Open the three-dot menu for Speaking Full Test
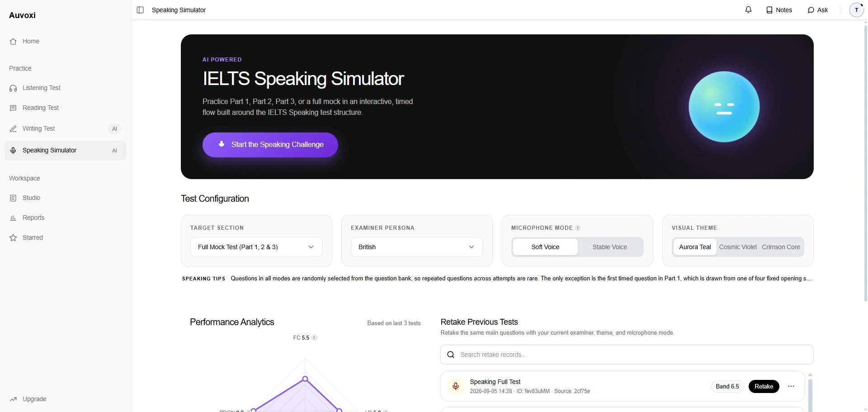Viewport: 868px width, 412px height. [791, 387]
